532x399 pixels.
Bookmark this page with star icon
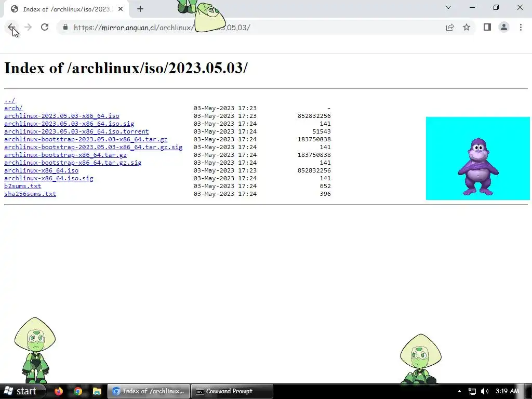tap(467, 28)
